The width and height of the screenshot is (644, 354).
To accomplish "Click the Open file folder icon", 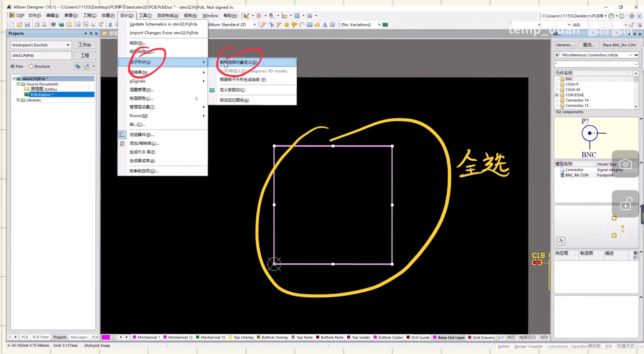I will tap(19, 25).
